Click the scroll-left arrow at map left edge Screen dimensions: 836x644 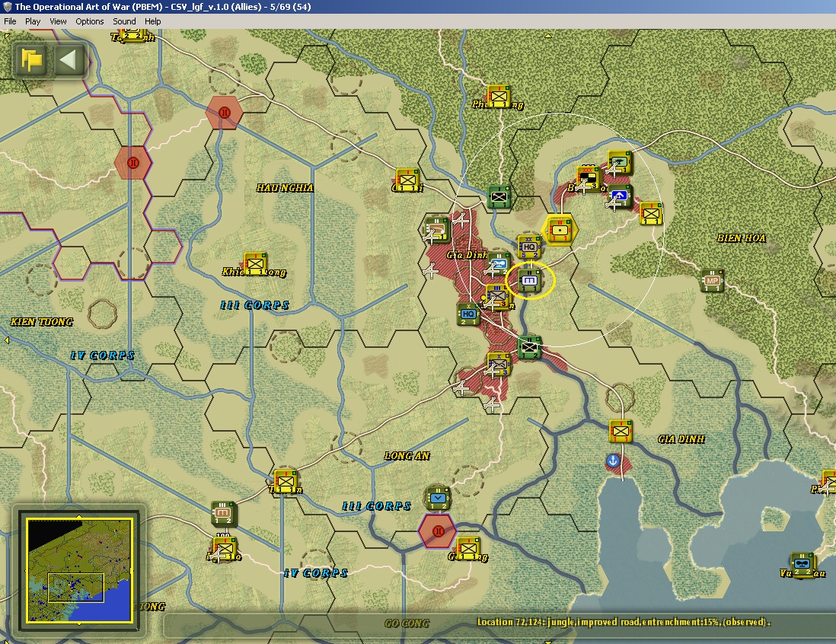point(6,340)
